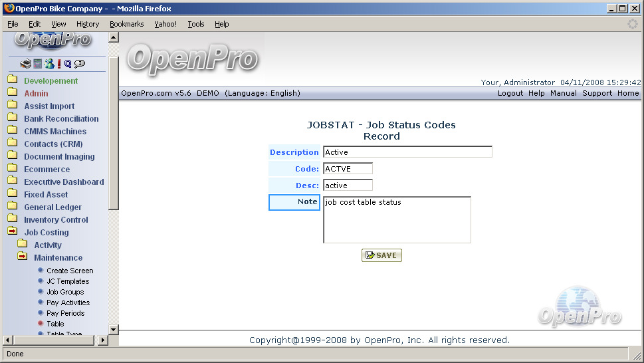
Task: Click the red exclamation mark icon
Action: (x=59, y=64)
